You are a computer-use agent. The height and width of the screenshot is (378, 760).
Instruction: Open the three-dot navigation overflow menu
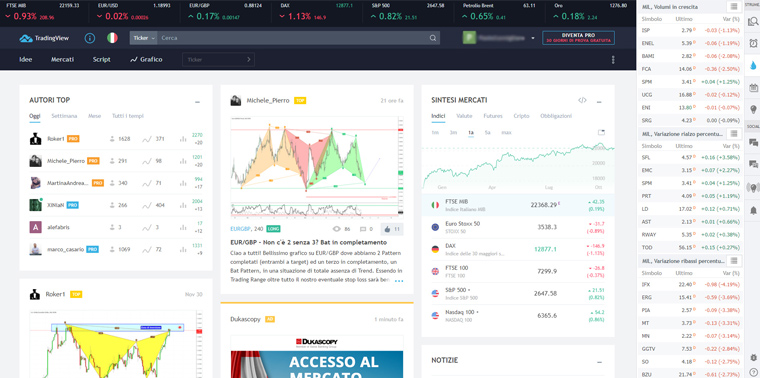click(613, 60)
